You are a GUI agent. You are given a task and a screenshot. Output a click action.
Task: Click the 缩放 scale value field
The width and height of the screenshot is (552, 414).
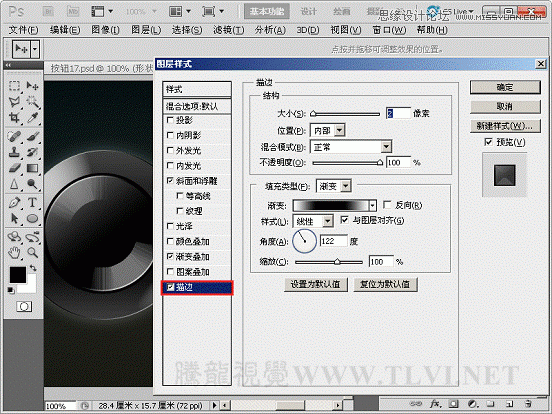[381, 262]
